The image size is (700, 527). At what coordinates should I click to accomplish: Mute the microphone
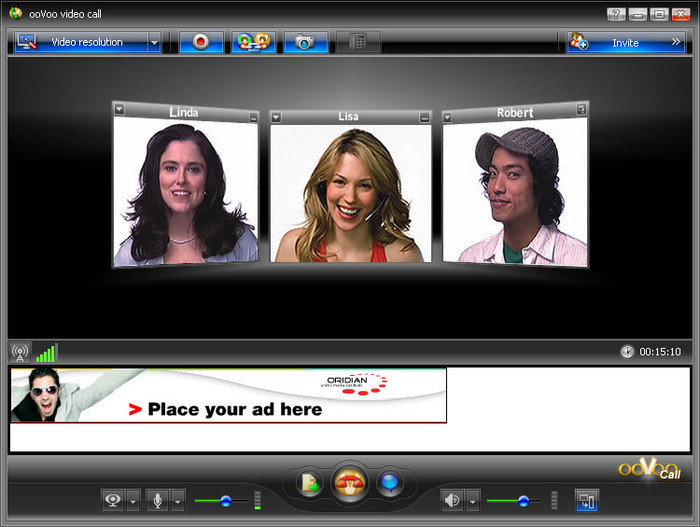coord(158,500)
